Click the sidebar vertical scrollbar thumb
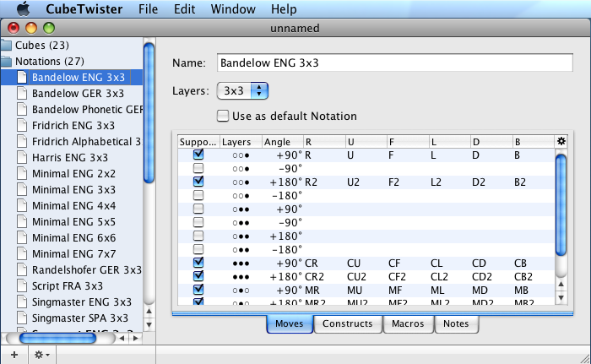 [149, 112]
